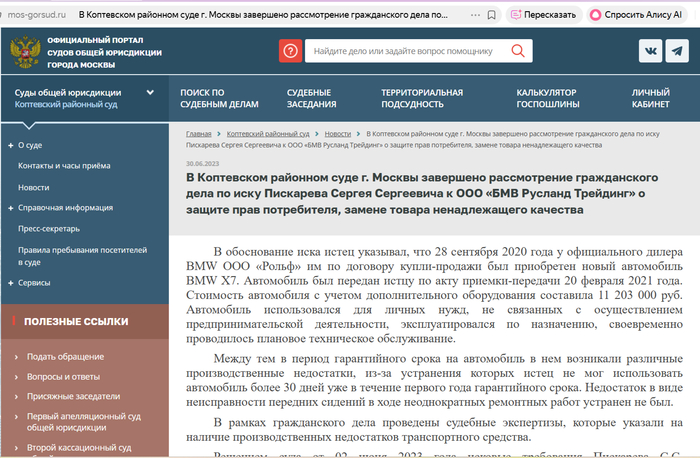The width and height of the screenshot is (700, 458).
Task: Open ЛИЧНЫЙ КАБИНЕТ menu item
Action: pyautogui.click(x=650, y=98)
